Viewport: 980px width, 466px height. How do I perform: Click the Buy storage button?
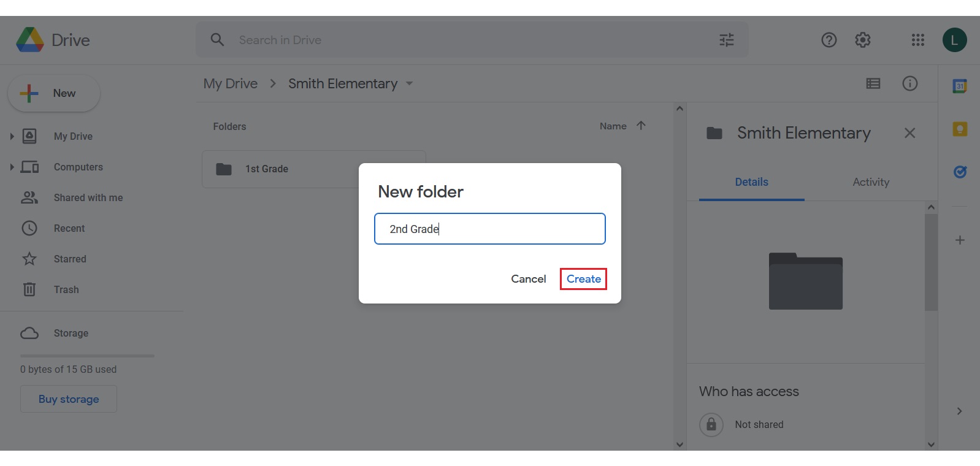(69, 399)
